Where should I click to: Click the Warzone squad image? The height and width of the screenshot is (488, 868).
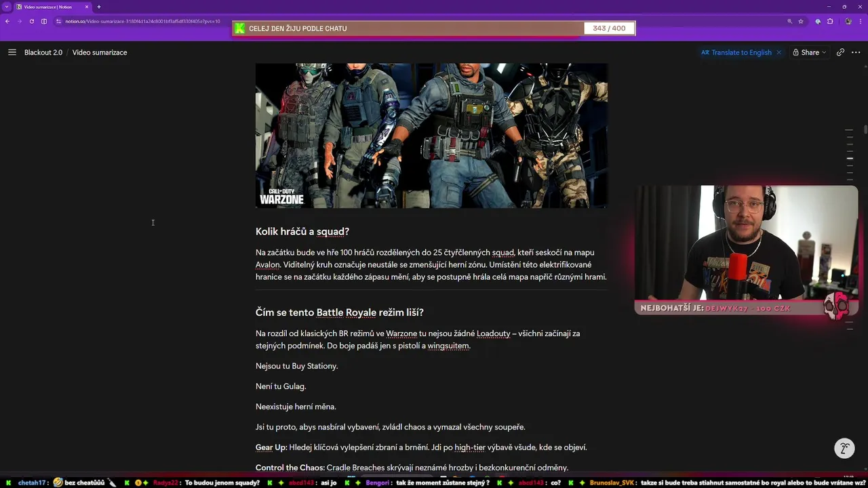tap(431, 136)
